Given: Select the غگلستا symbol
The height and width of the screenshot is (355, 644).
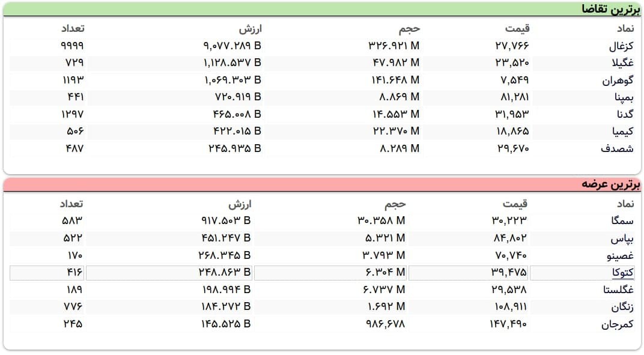Looking at the screenshot, I should 618,290.
